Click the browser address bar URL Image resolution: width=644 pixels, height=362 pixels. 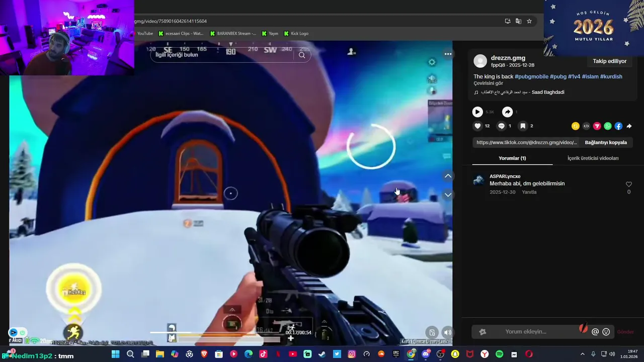click(170, 21)
